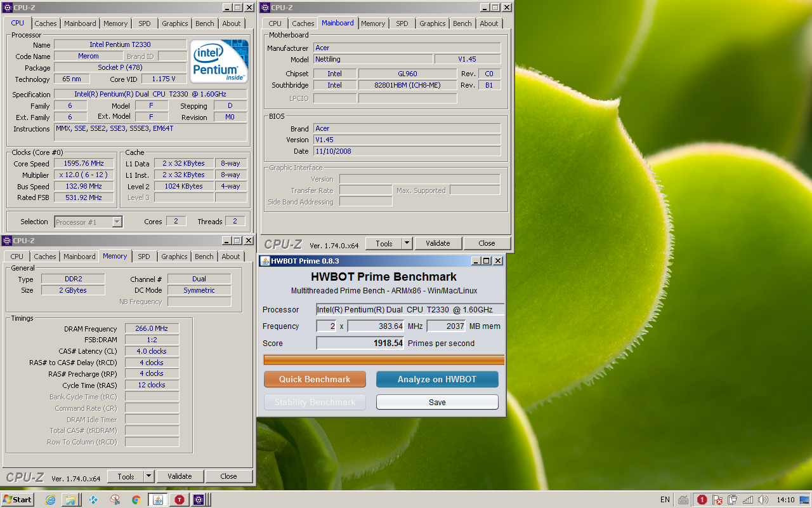Click the orange HWBOT Prime progress bar
Image resolution: width=812 pixels, height=508 pixels.
pos(384,359)
